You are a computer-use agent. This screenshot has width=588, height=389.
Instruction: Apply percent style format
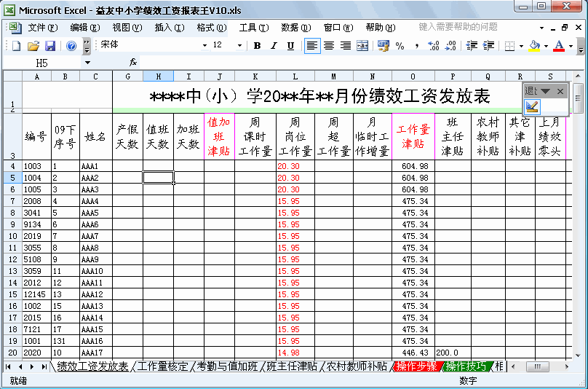tap(400, 46)
